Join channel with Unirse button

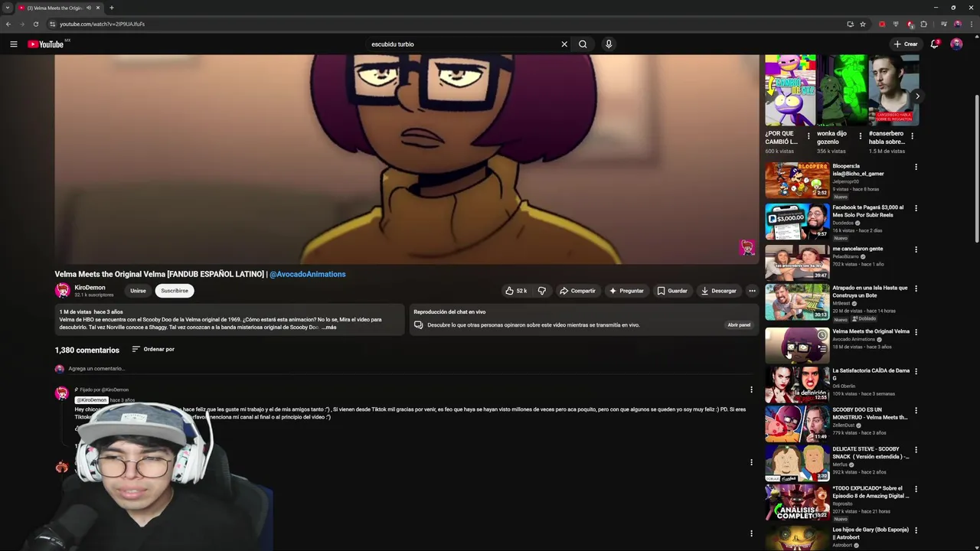[138, 291]
